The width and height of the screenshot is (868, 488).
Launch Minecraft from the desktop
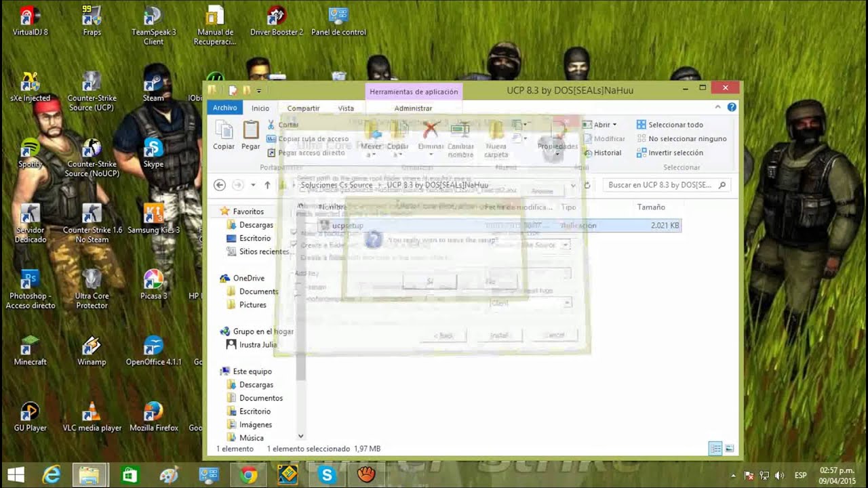pos(31,350)
